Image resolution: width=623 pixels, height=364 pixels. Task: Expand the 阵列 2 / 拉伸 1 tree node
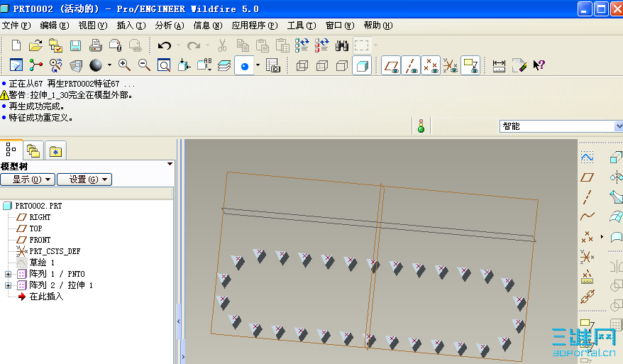pos(8,285)
